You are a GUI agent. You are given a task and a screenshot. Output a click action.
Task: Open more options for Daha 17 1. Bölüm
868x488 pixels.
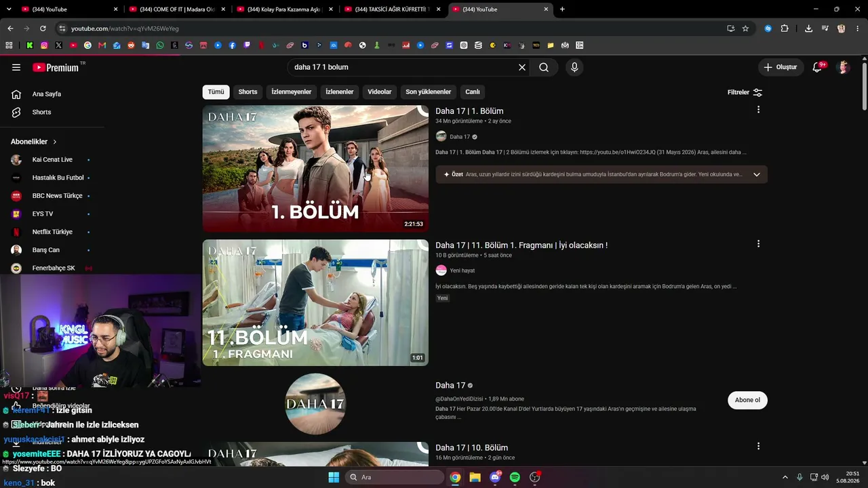tap(758, 110)
